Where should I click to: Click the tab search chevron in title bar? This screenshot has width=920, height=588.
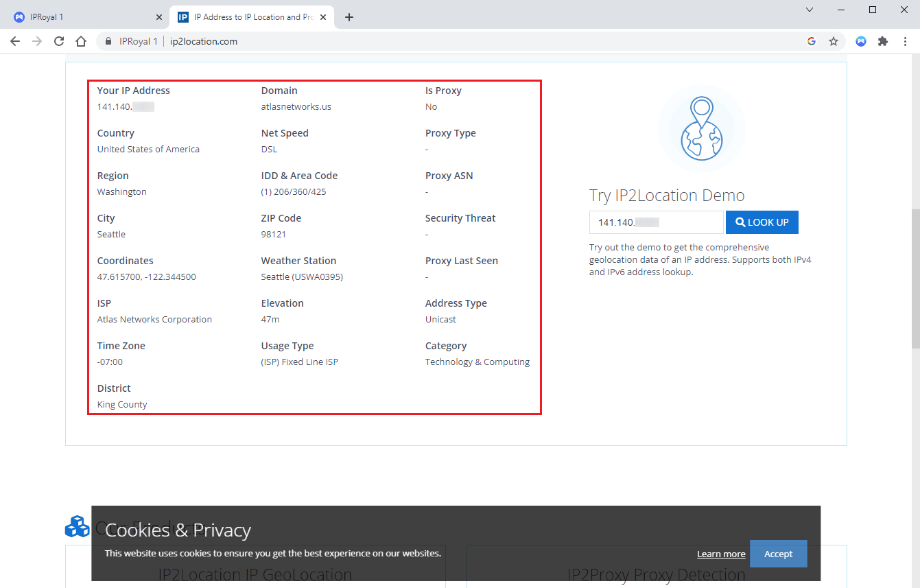tap(810, 10)
